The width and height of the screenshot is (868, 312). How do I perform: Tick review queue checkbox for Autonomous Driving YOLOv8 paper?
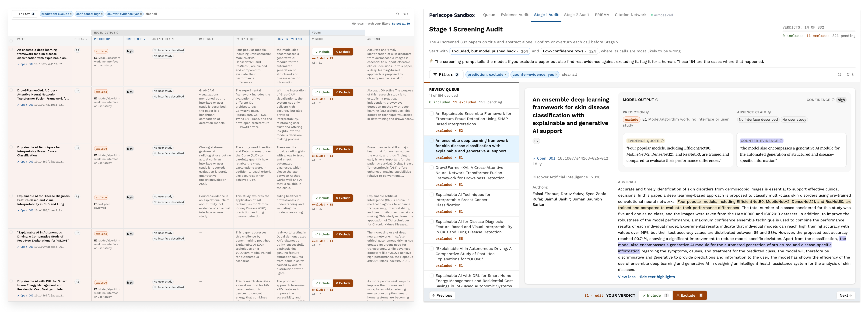click(x=432, y=248)
